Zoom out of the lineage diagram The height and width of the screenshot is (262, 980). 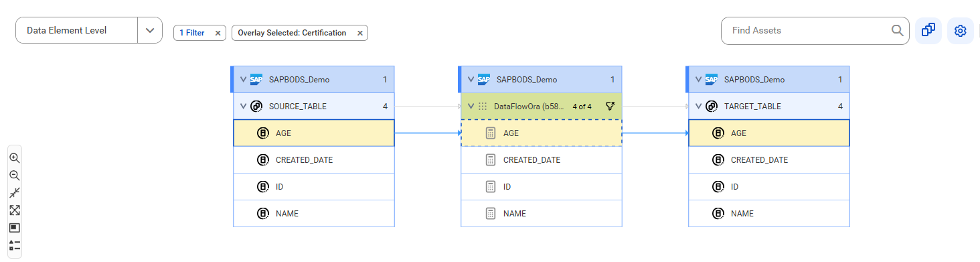click(15, 176)
